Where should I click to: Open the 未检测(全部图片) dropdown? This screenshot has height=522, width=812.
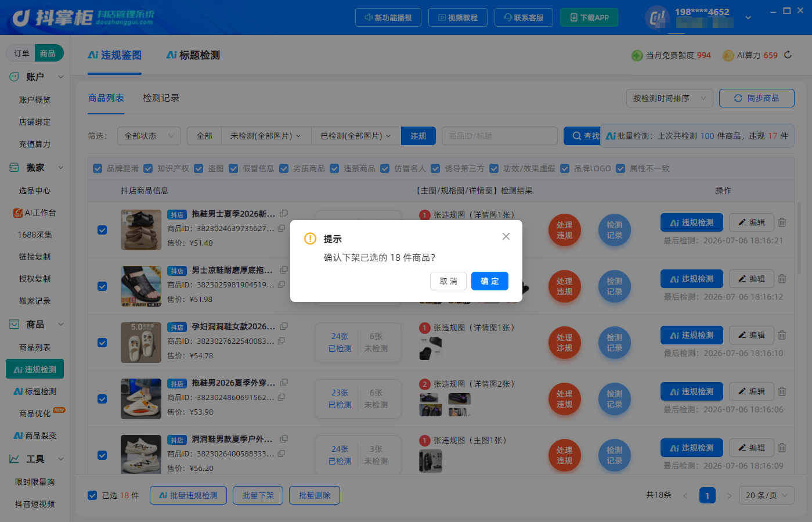266,136
